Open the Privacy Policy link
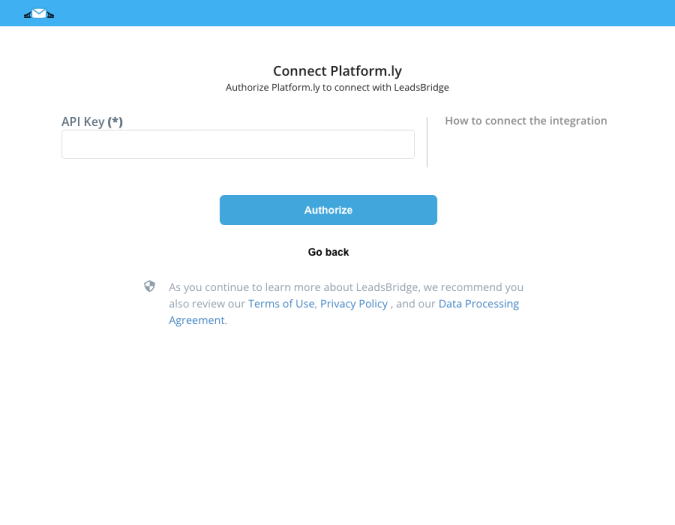Viewport: 675px width, 525px height. [354, 304]
